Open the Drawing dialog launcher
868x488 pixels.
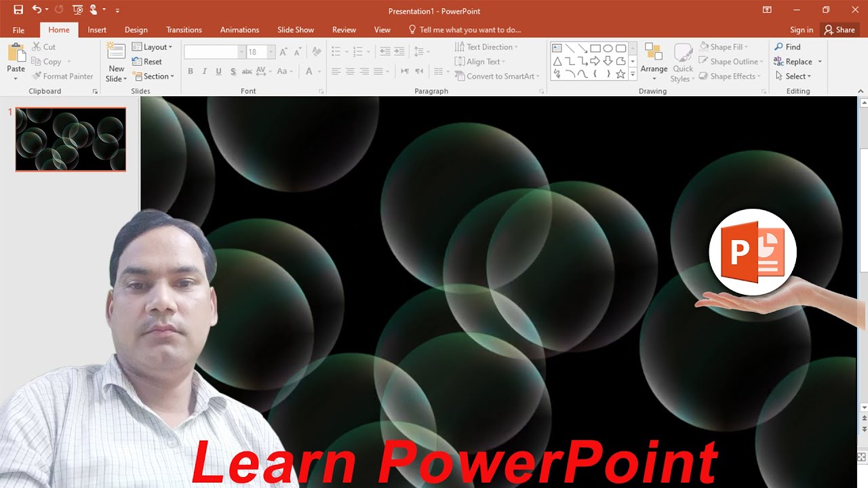coord(764,91)
